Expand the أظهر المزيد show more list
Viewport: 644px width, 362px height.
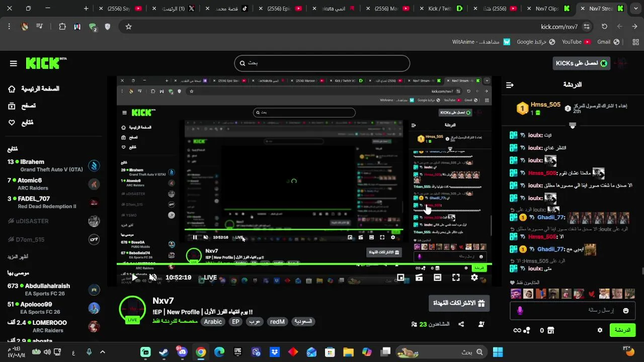pos(18,256)
